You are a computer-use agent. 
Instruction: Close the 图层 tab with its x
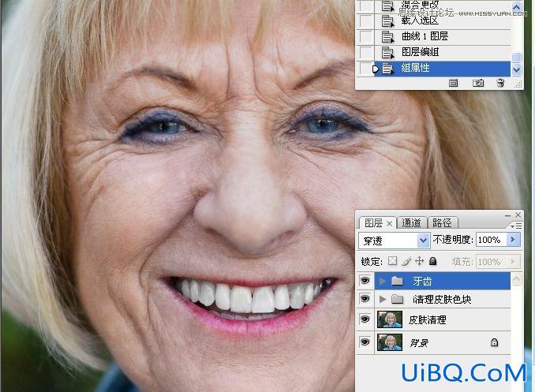[x=389, y=223]
